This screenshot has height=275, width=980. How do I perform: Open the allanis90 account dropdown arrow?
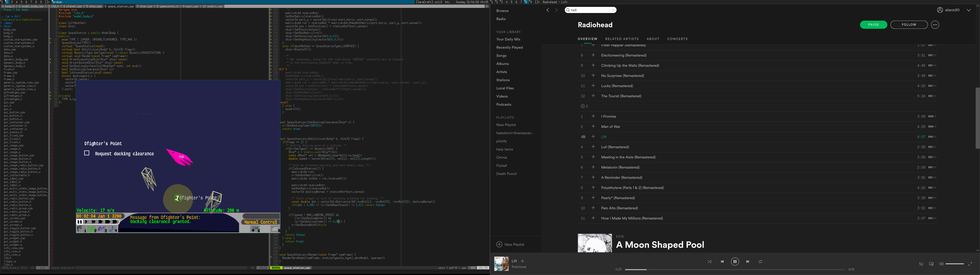point(968,10)
